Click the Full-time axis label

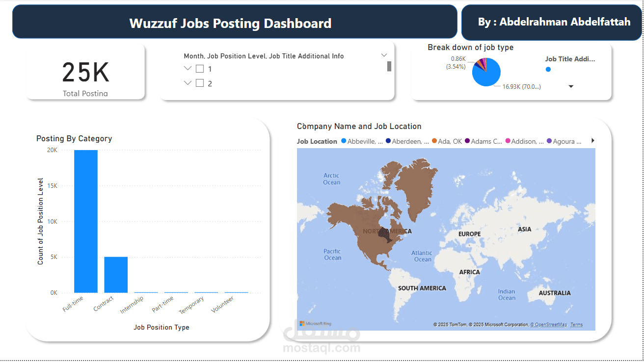pyautogui.click(x=73, y=304)
